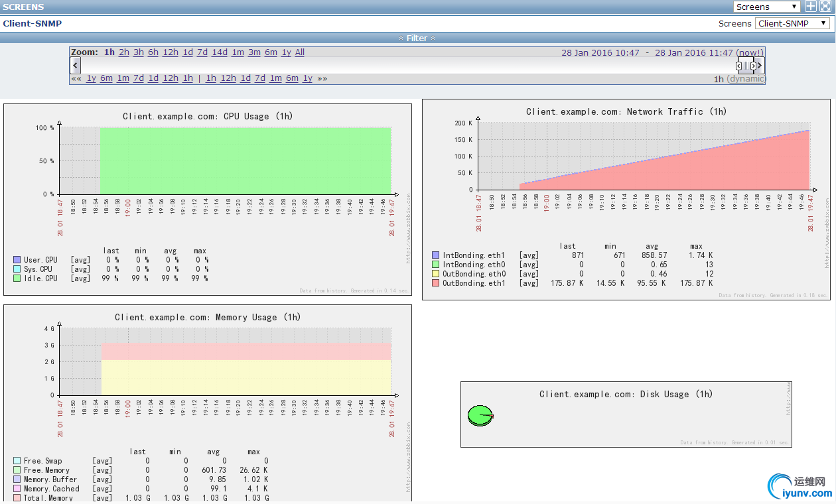
Task: Open the Network Traffic graph
Action: pyautogui.click(x=626, y=199)
